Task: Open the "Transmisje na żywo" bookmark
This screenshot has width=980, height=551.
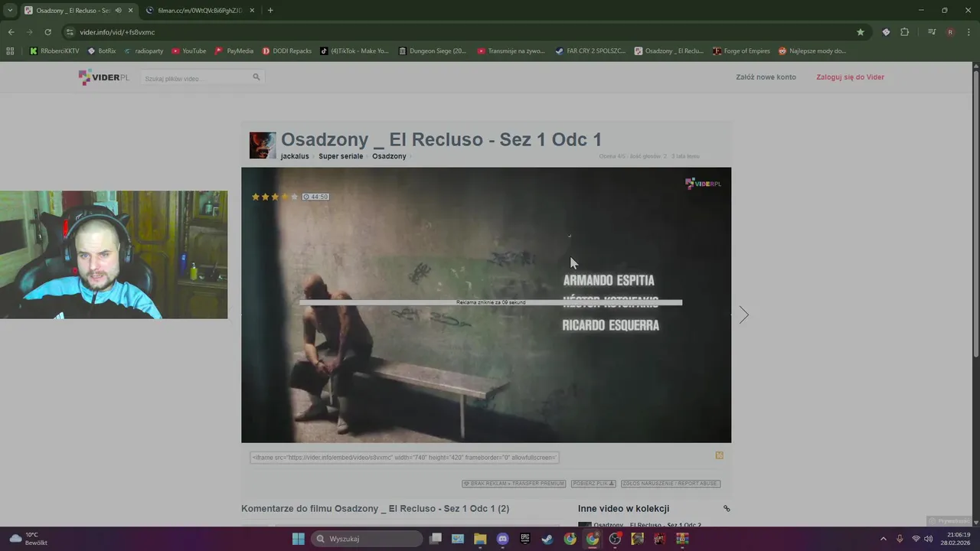Action: [x=511, y=51]
